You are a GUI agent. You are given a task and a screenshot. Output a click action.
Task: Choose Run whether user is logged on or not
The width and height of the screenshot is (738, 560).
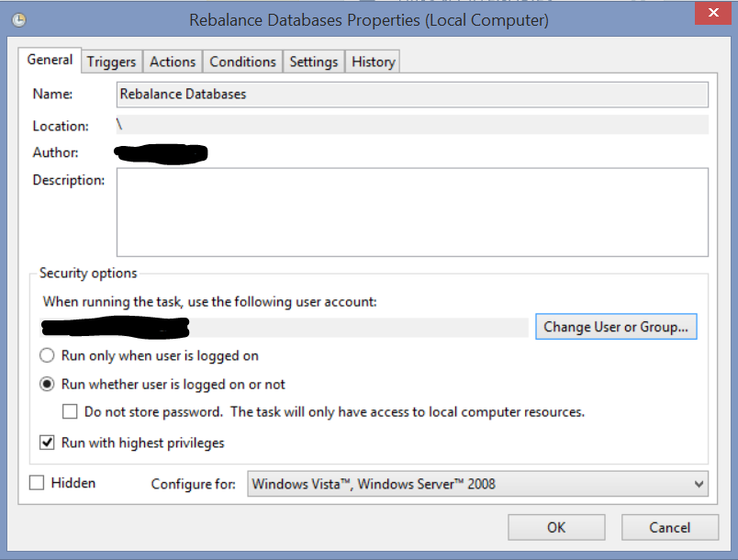coord(47,385)
